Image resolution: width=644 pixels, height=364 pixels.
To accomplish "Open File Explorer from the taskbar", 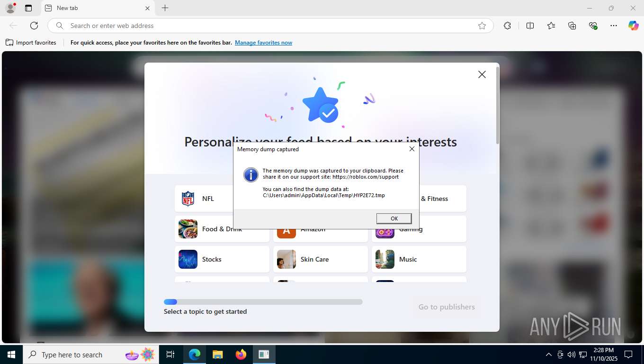I will (218, 355).
